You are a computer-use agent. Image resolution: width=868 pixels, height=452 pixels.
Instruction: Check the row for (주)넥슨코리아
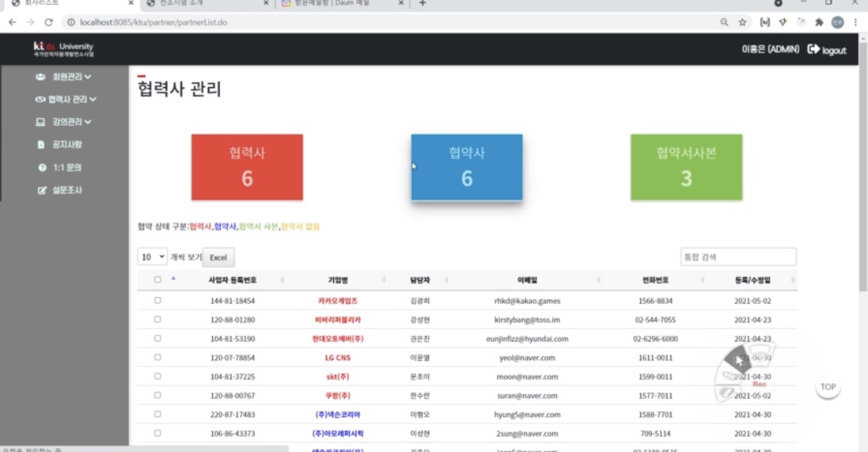(x=157, y=414)
